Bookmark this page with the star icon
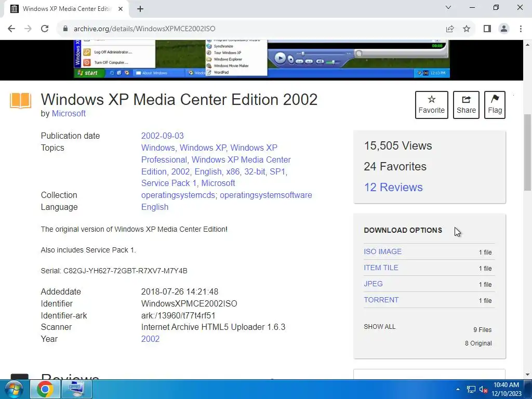 coord(467,29)
